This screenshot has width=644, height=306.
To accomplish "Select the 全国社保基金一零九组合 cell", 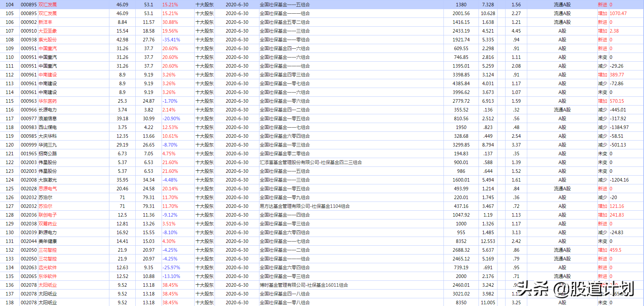I will (285, 197).
